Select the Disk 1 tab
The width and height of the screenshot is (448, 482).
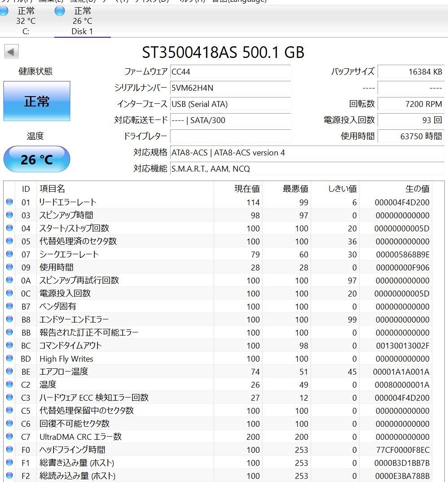[82, 21]
